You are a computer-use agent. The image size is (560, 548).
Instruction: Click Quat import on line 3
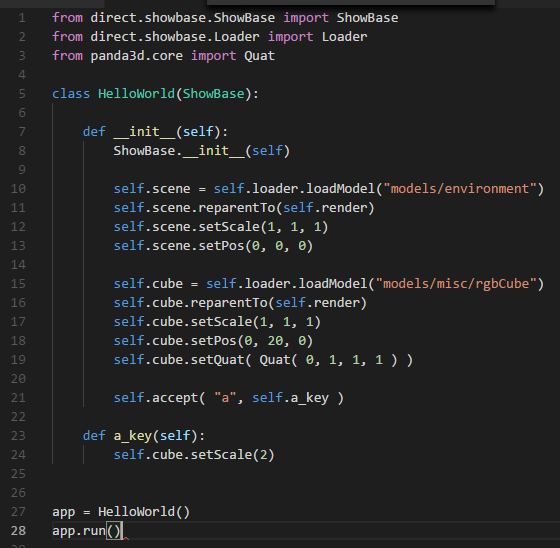pyautogui.click(x=259, y=56)
